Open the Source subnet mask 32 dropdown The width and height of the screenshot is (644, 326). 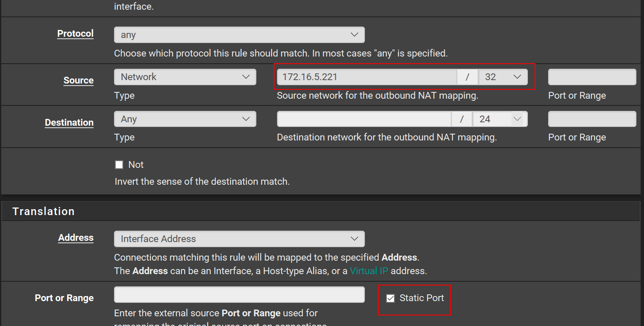click(503, 77)
